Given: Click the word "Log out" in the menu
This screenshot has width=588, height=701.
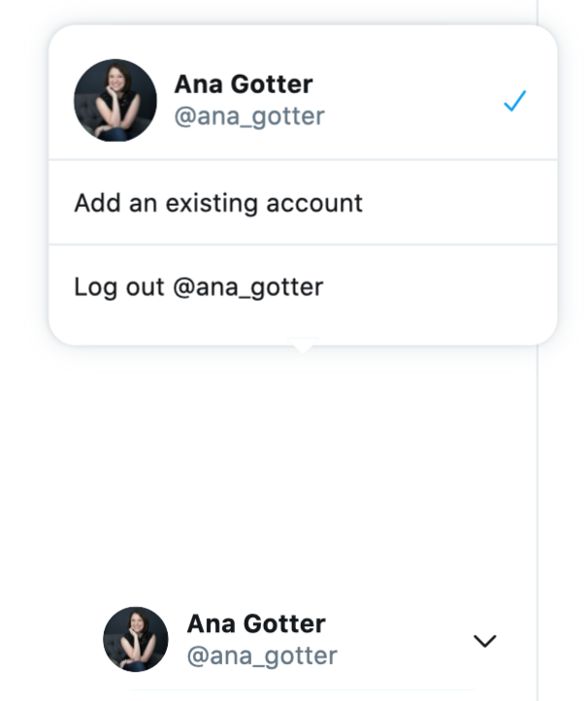Looking at the screenshot, I should point(118,287).
